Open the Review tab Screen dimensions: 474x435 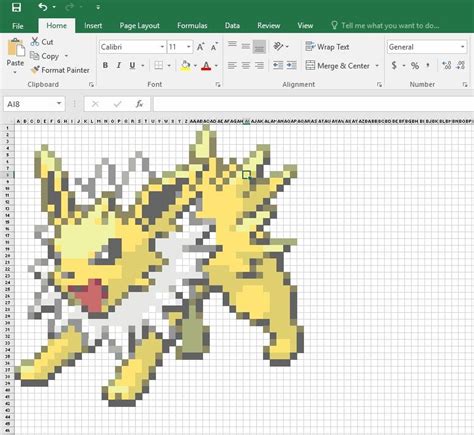pyautogui.click(x=268, y=26)
